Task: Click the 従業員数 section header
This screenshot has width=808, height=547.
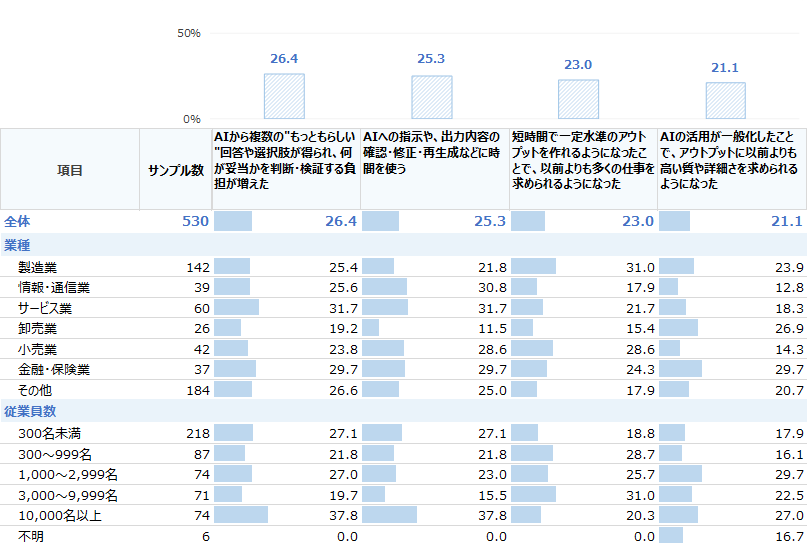Action: 30,411
